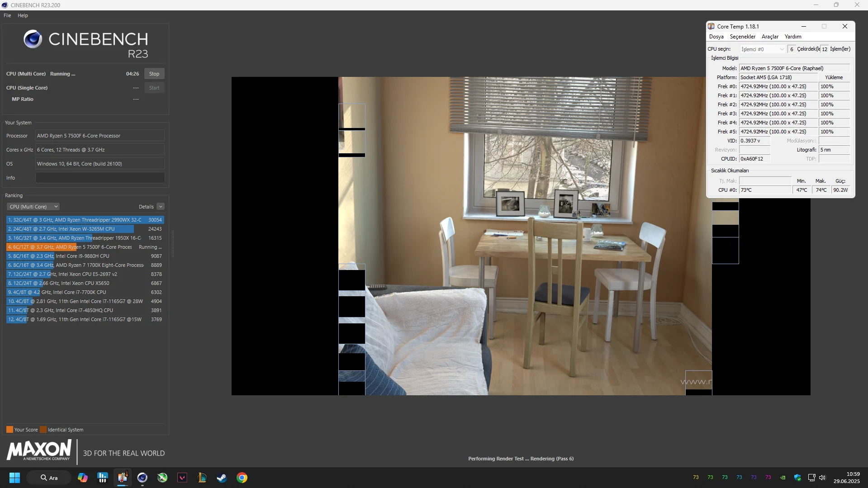
Task: Open League of Legends from the taskbar
Action: [x=202, y=478]
